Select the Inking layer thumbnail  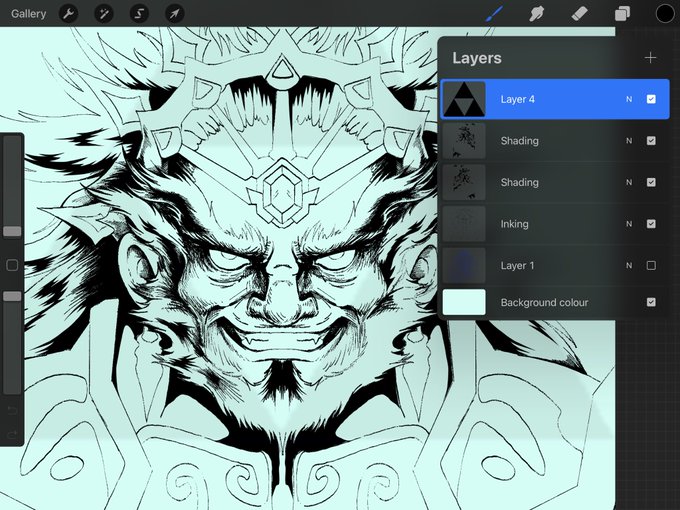(464, 224)
